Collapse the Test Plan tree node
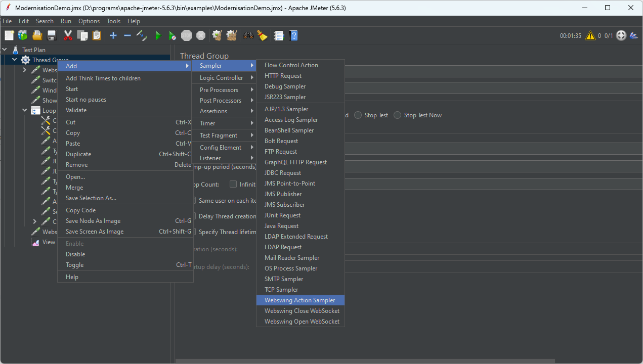This screenshot has height=364, width=643. point(5,50)
